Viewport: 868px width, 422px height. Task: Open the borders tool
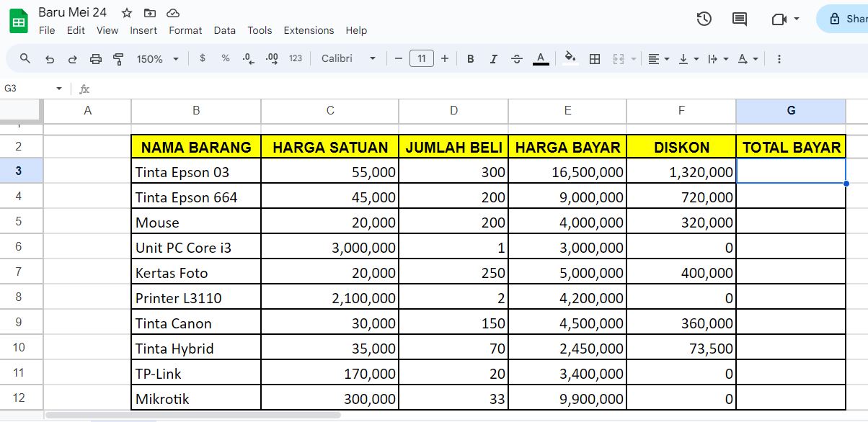pyautogui.click(x=595, y=59)
